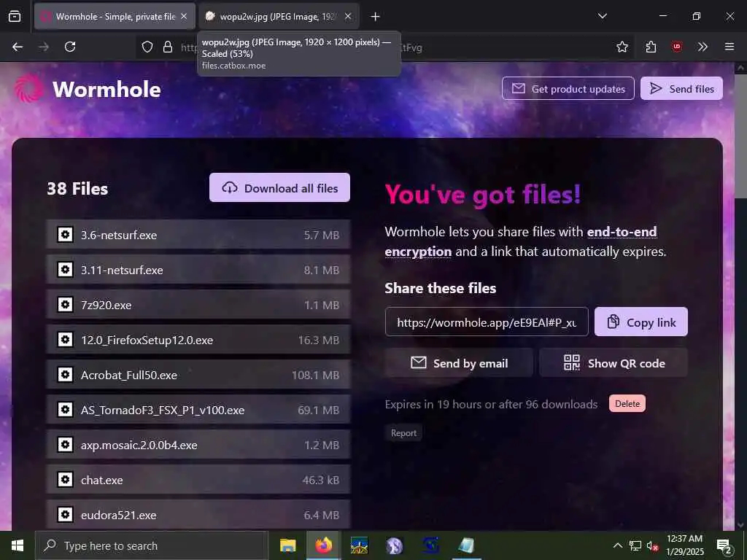The image size is (747, 560).
Task: List all tabs dropdown arrow
Action: 602,16
